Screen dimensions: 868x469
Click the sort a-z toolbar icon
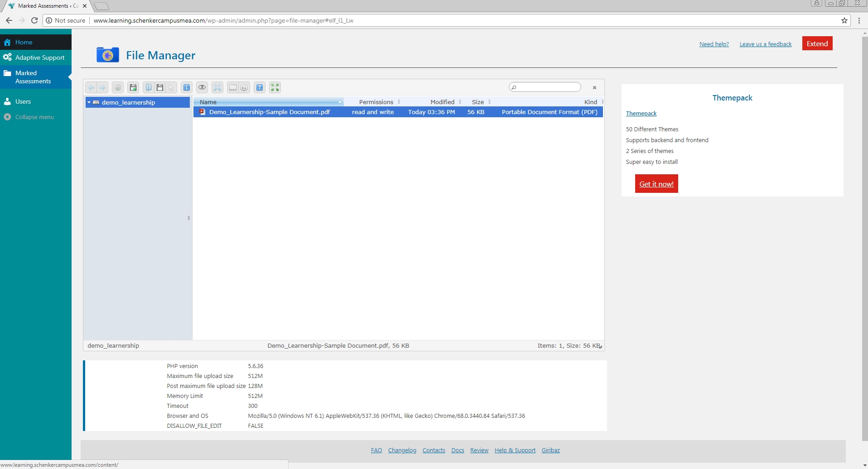(244, 87)
